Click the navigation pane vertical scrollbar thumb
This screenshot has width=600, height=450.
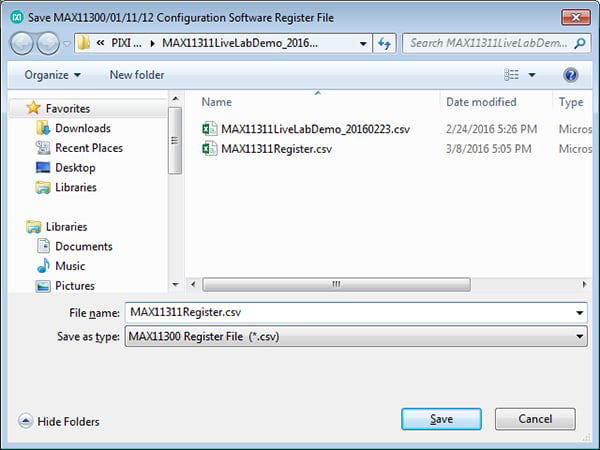point(175,140)
